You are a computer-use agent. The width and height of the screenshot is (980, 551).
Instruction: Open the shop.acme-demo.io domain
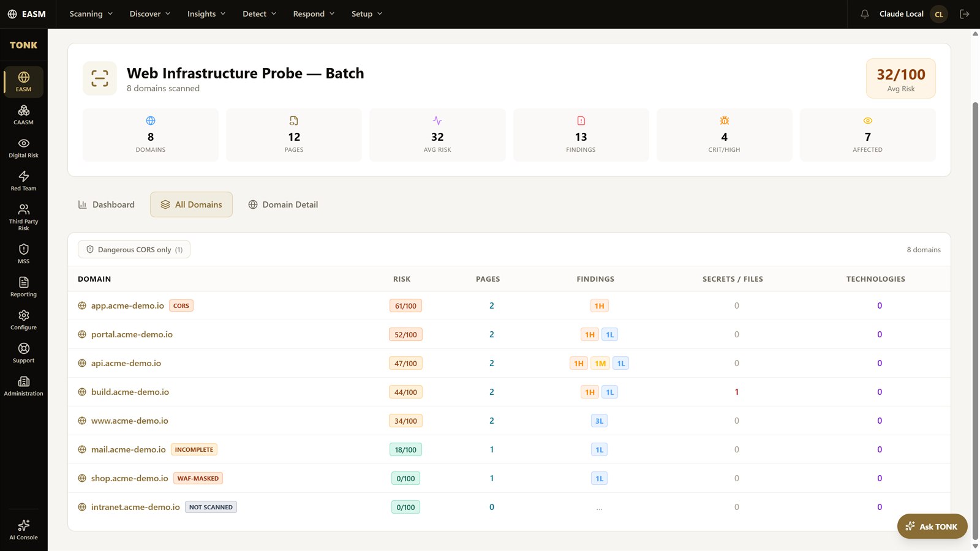pyautogui.click(x=130, y=478)
